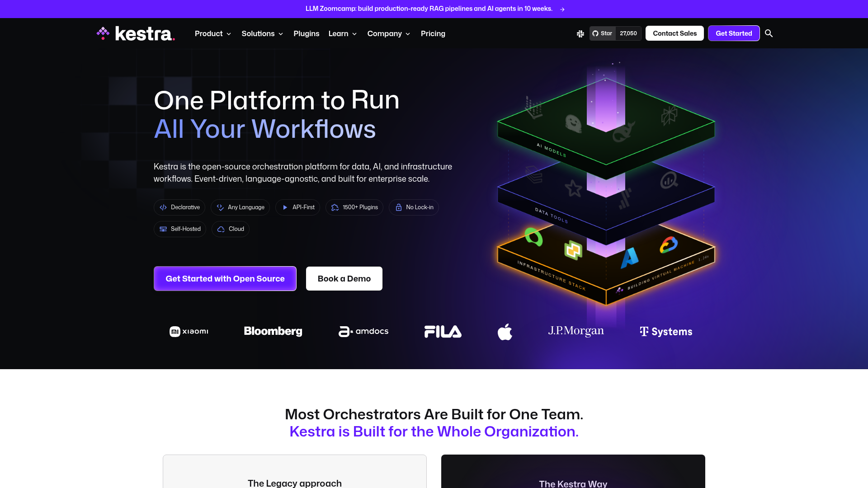The image size is (868, 488).
Task: Click 'Kestra is Built for the Whole Organization.' text
Action: pyautogui.click(x=434, y=432)
